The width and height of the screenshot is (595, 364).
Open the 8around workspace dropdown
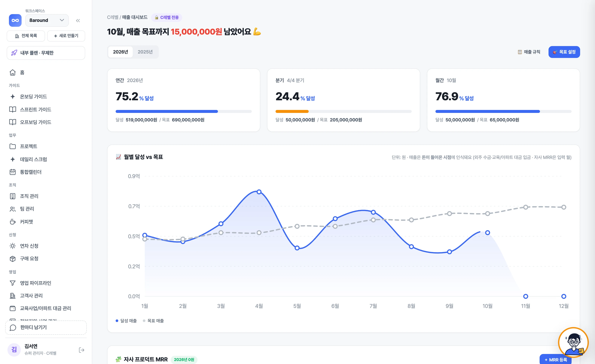pos(47,20)
